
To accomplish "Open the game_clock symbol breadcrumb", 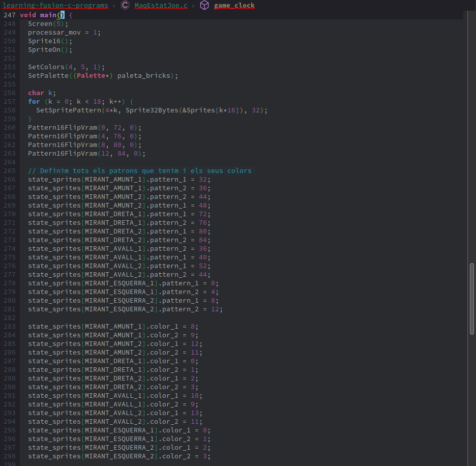I will (234, 6).
